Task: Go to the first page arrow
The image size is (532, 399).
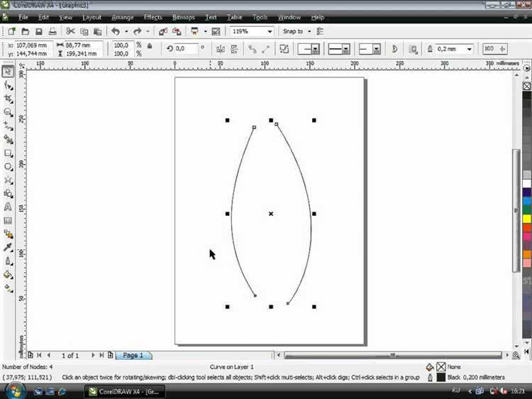Action: [39, 355]
